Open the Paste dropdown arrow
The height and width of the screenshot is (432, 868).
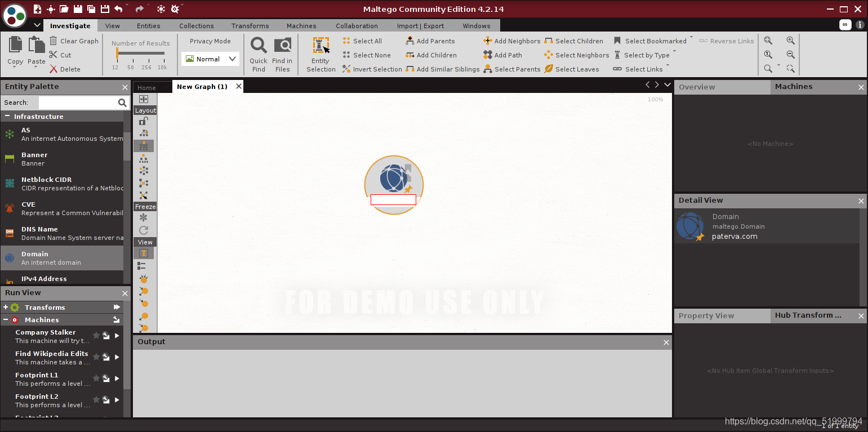click(x=36, y=67)
